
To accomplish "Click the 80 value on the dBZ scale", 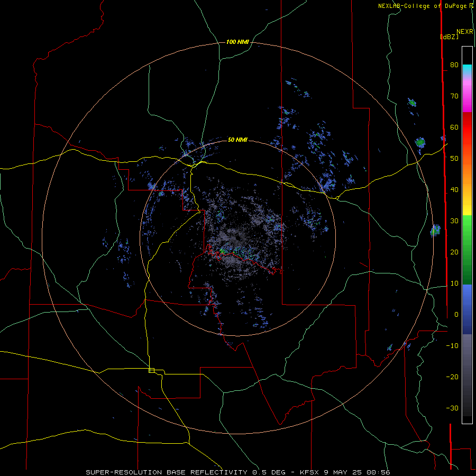I will coord(454,65).
